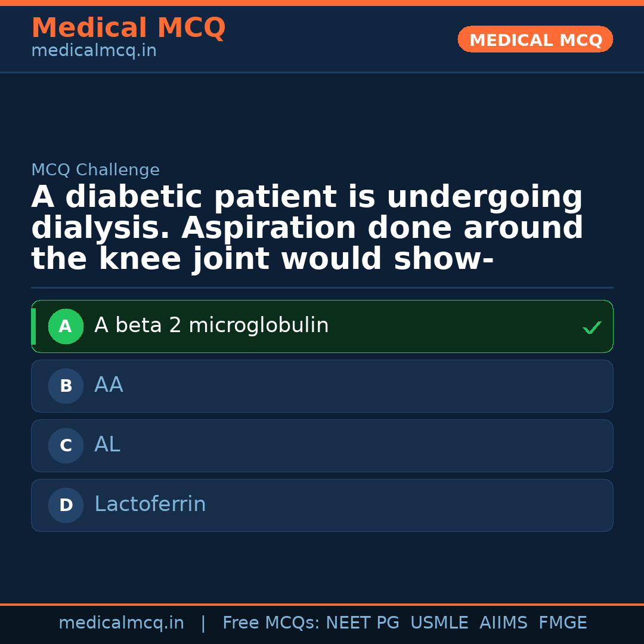Image resolution: width=644 pixels, height=644 pixels.
Task: Select the "Lactoferrin" answer text
Action: tap(150, 504)
